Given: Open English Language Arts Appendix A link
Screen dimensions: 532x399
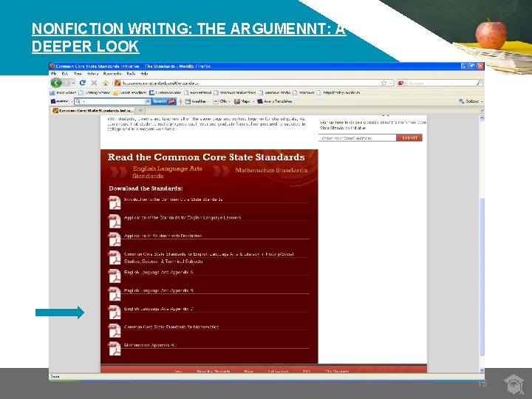Looking at the screenshot, I should [x=159, y=273].
